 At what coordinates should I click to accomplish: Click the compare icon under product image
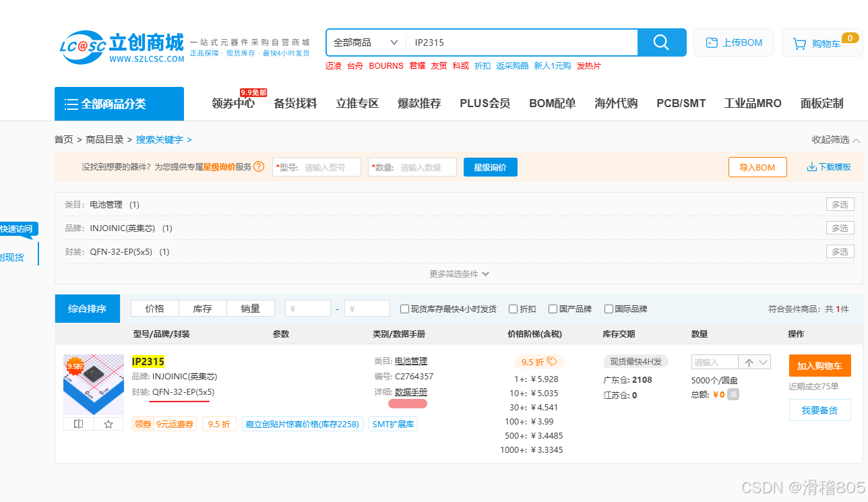[x=78, y=424]
